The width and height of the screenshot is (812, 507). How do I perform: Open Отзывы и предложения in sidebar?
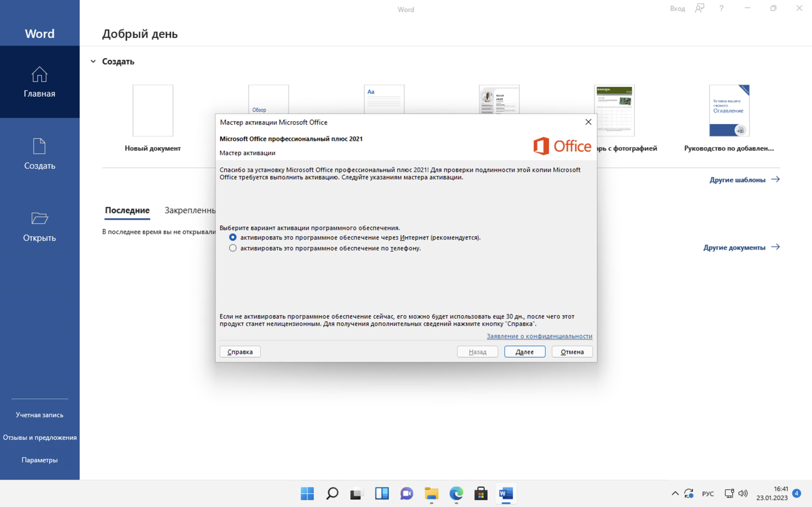tap(40, 437)
